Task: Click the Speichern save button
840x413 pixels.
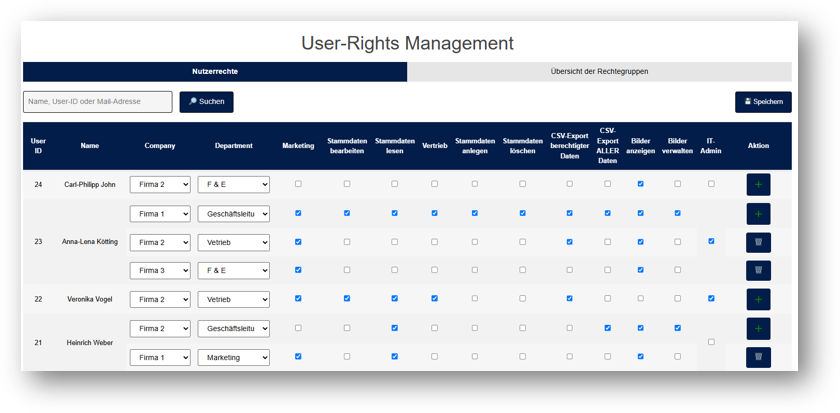Action: (x=763, y=102)
